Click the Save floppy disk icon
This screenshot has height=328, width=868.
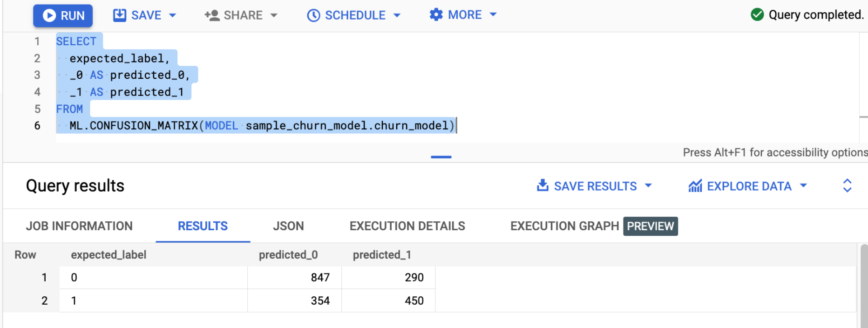120,15
